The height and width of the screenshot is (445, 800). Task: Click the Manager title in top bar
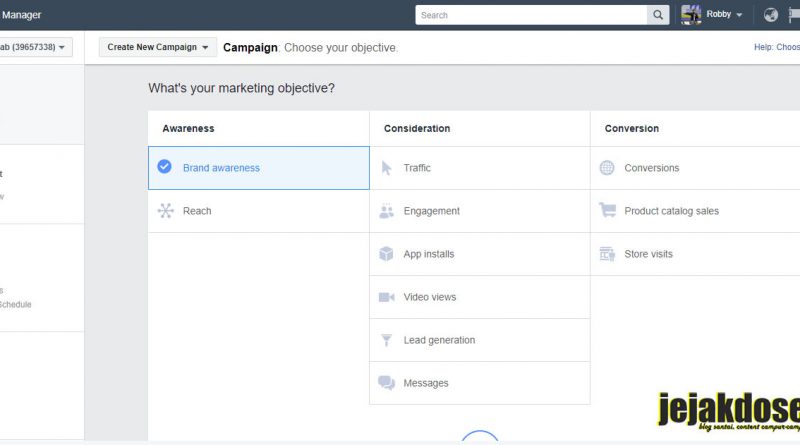click(21, 15)
